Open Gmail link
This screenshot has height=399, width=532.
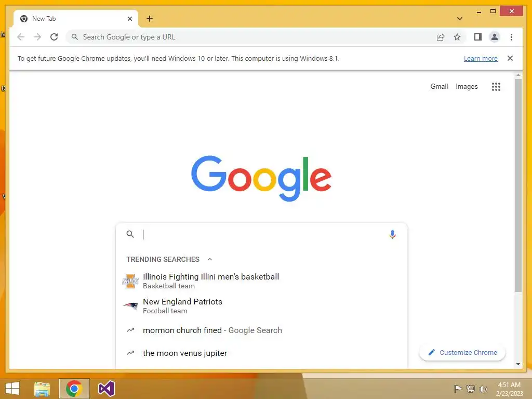[439, 87]
